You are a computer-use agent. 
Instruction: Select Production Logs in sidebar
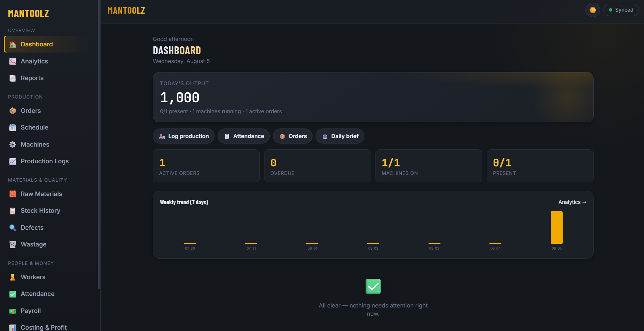pyautogui.click(x=48, y=161)
